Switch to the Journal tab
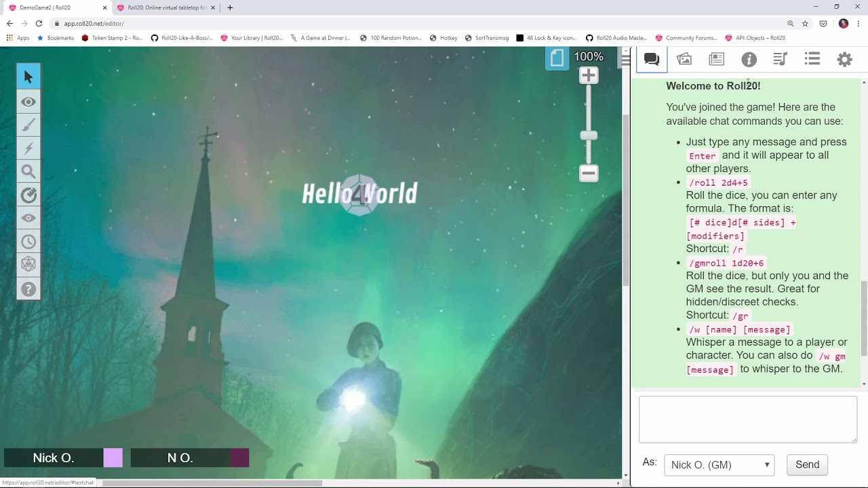Screen dimensions: 868x488 click(716, 60)
